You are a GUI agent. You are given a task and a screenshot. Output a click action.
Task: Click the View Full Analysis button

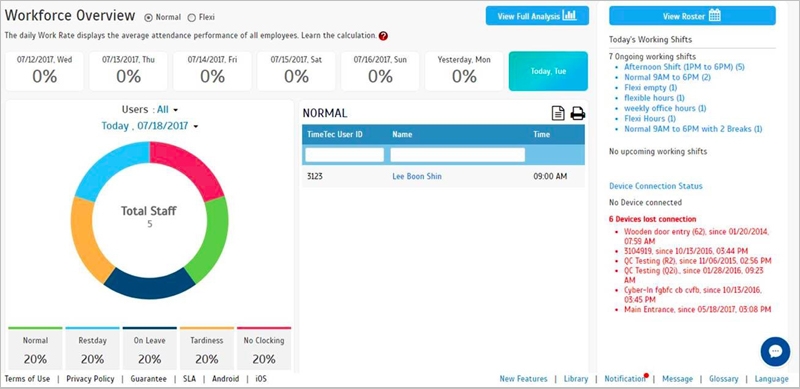coord(537,16)
